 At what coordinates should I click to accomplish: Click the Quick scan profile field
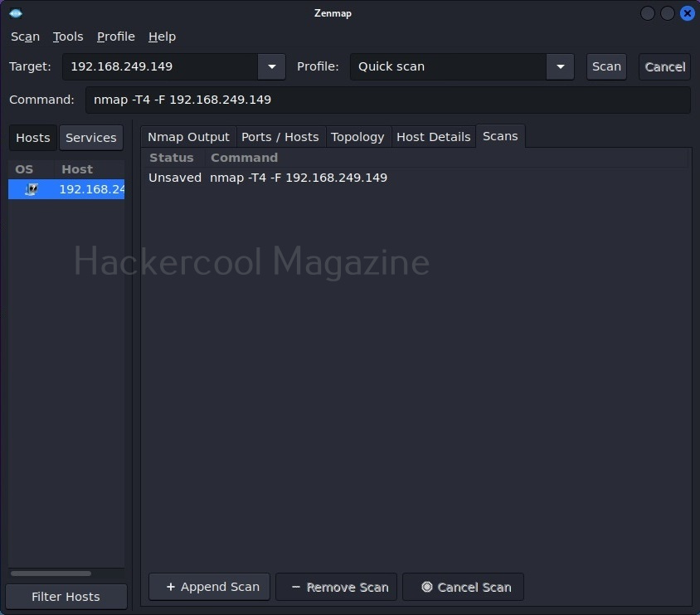click(x=448, y=67)
